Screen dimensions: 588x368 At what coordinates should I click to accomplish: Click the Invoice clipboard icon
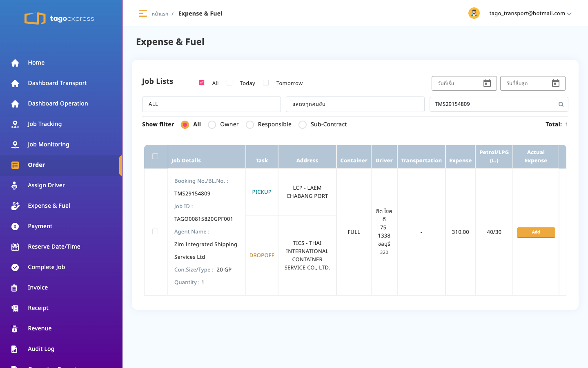click(x=14, y=288)
